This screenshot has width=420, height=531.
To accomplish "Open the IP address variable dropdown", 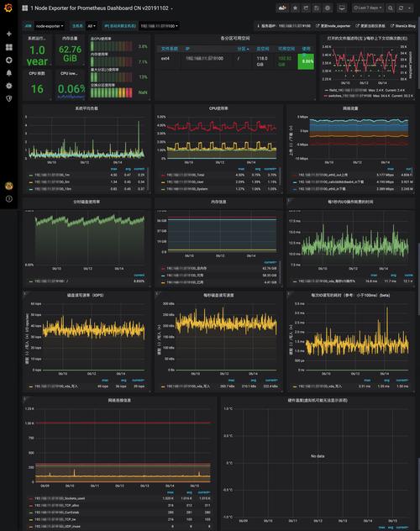I will [159, 26].
